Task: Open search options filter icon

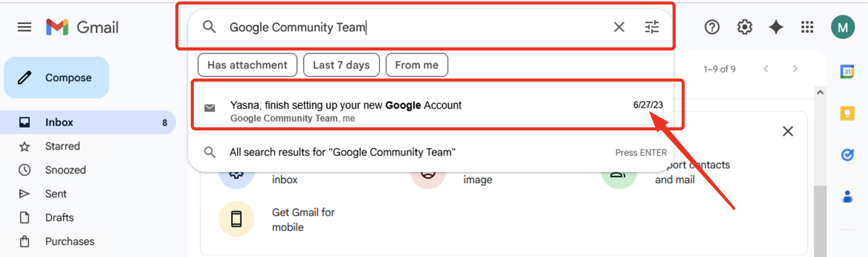Action: tap(652, 27)
